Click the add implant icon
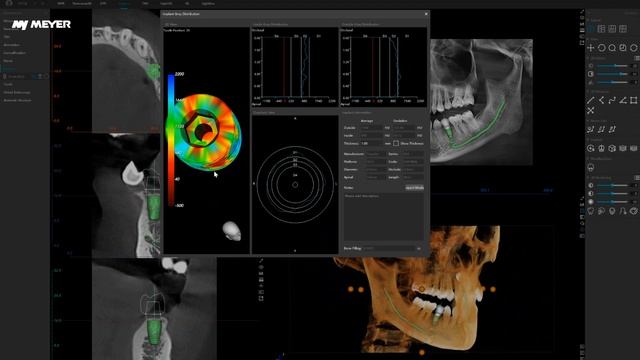Image resolution: width=640 pixels, height=360 pixels. 591,149
